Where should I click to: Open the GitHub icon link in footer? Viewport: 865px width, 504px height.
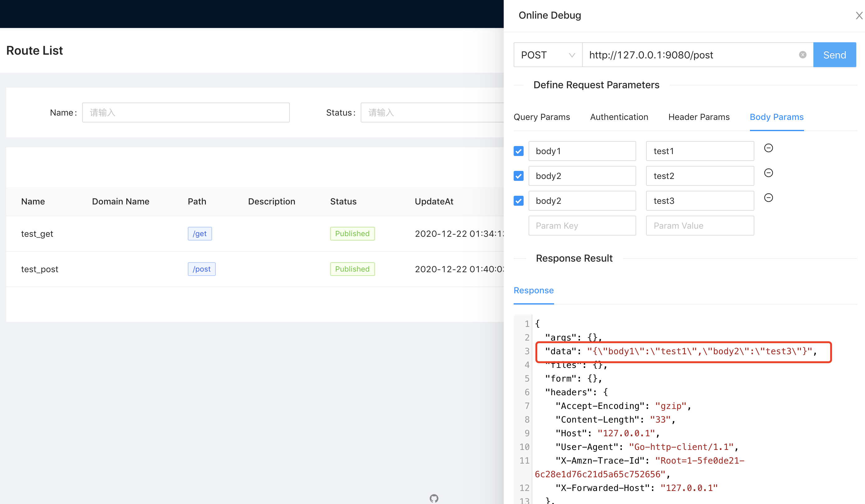434,498
